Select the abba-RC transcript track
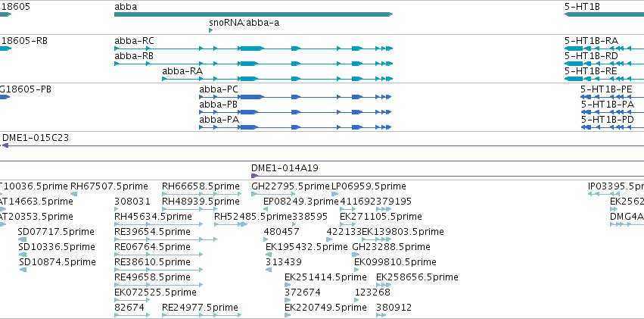644x319 pixels. [254, 48]
